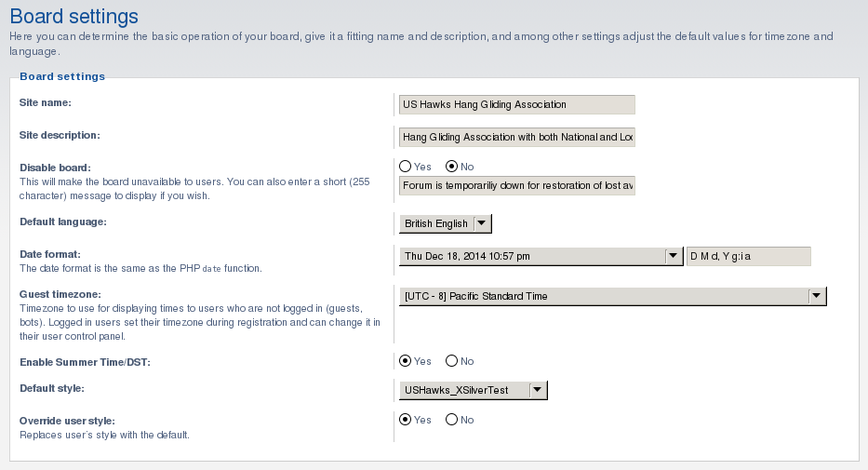Click the 'Guest timezone:' label
This screenshot has width=868, height=470.
point(60,294)
